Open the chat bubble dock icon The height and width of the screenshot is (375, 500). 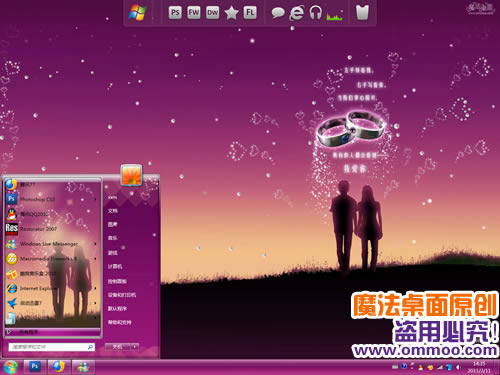pyautogui.click(x=277, y=13)
